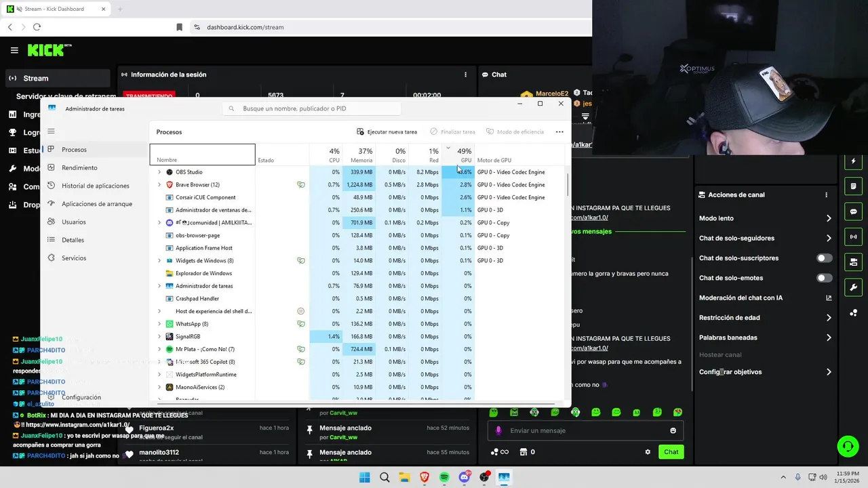Image resolution: width=868 pixels, height=488 pixels.
Task: Click the lightning bolt sidebar icon
Action: [853, 161]
